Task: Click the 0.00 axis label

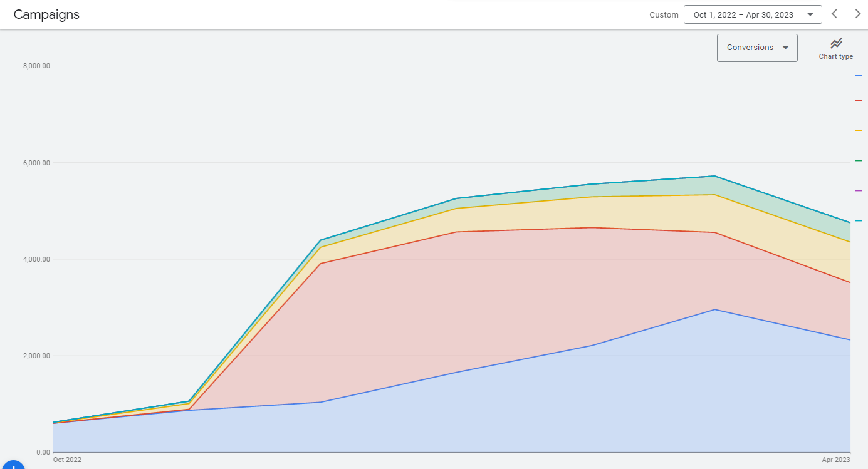Action: click(43, 452)
